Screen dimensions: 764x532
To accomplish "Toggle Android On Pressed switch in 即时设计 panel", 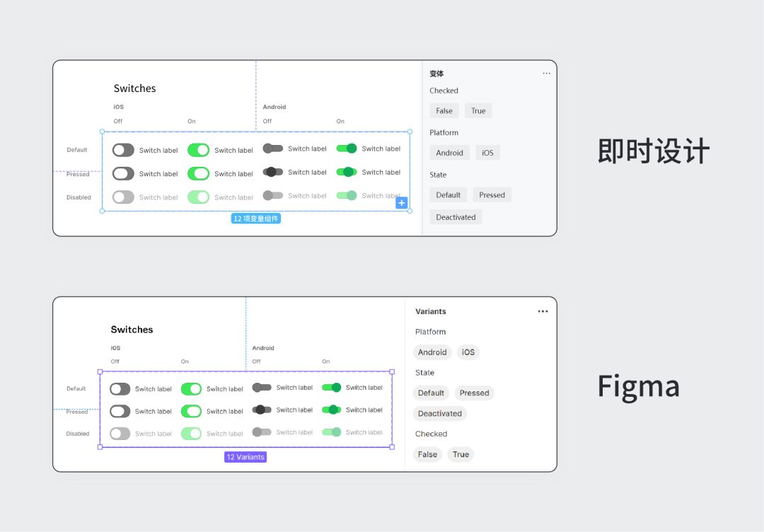I will click(x=347, y=172).
